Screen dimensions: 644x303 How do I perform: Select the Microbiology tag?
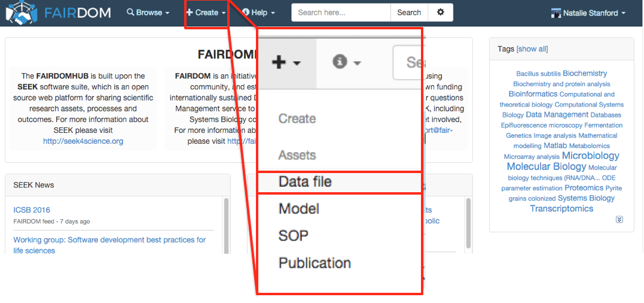pos(591,156)
